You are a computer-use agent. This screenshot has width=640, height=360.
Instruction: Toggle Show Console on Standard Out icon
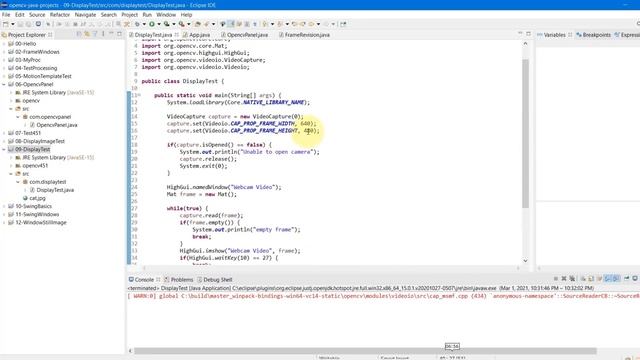pyautogui.click(x=608, y=279)
